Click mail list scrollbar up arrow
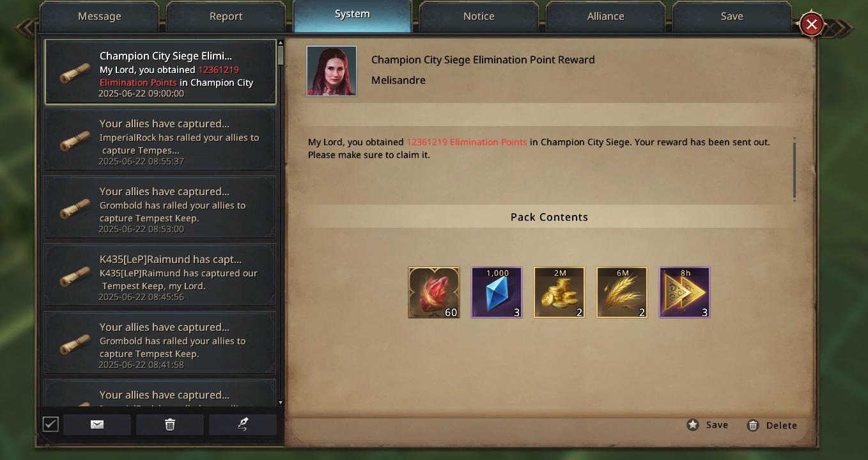This screenshot has height=460, width=868. point(281,43)
